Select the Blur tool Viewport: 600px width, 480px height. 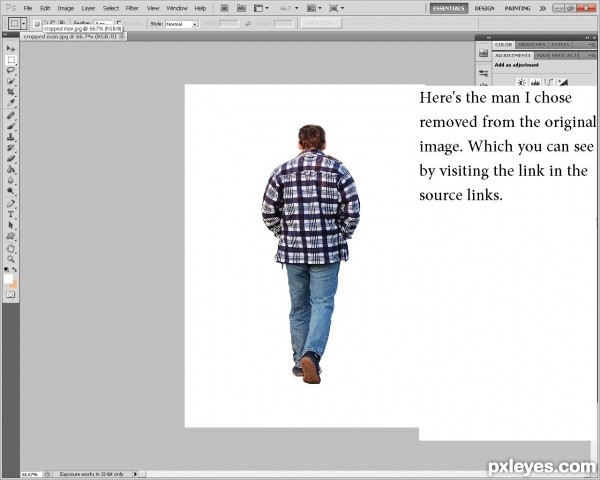tap(11, 180)
